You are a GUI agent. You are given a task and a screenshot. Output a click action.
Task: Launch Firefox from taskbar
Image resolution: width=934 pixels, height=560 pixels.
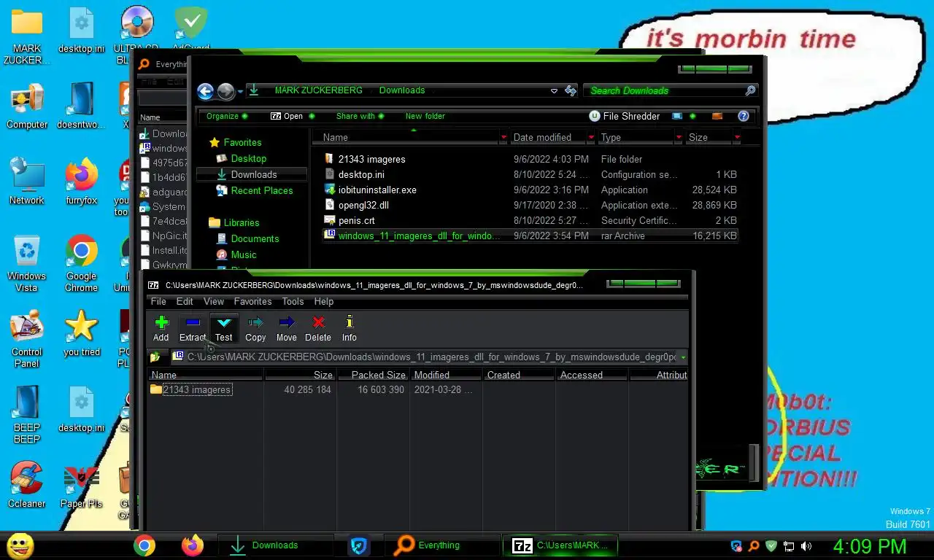pos(193,545)
